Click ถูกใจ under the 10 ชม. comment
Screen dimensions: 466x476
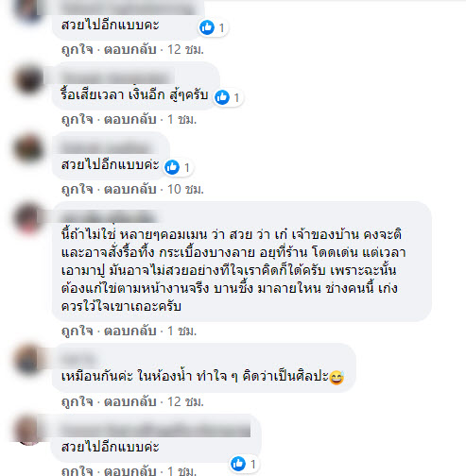pos(78,189)
